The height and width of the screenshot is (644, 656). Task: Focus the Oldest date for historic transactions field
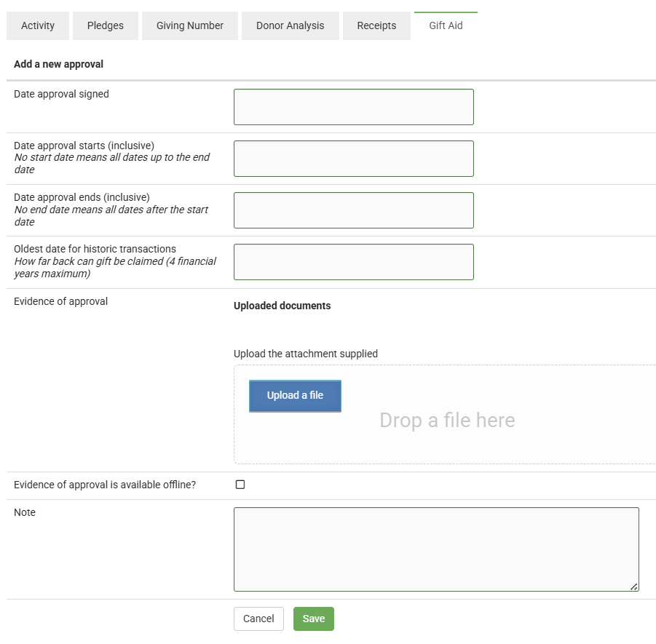coord(354,262)
